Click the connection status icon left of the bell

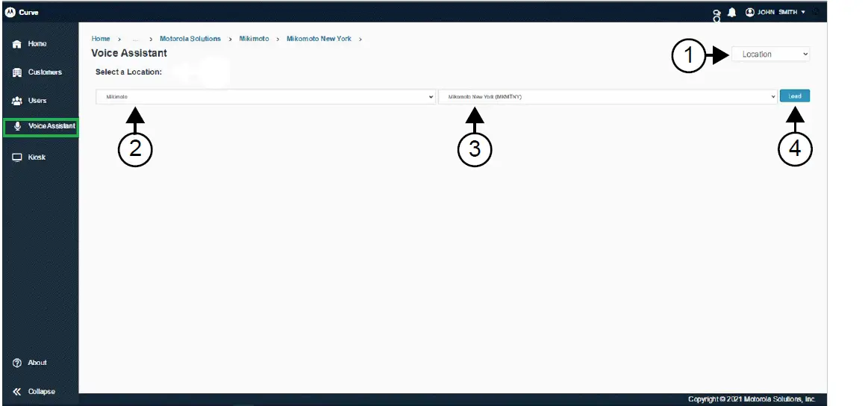[x=717, y=16]
